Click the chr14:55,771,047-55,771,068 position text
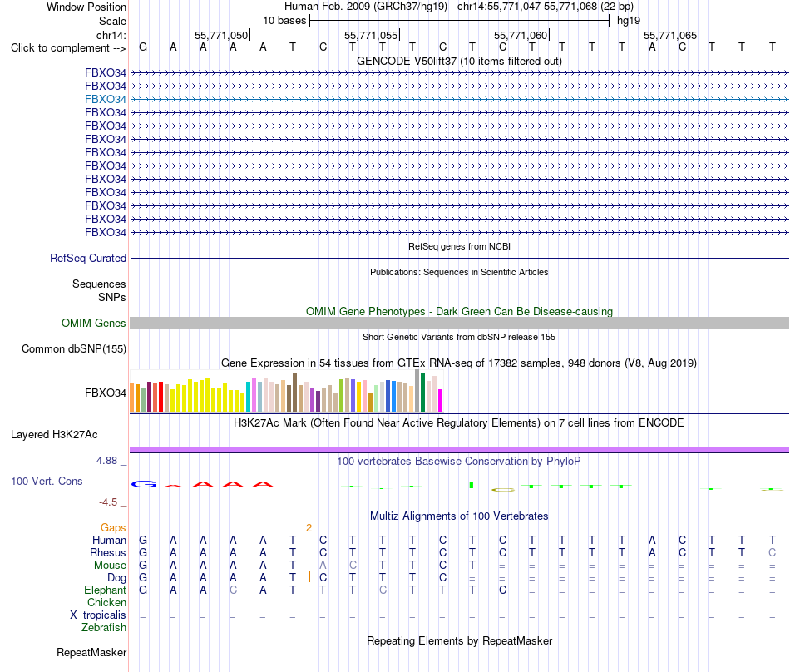Viewport: 790px width, 672px height. (x=546, y=7)
